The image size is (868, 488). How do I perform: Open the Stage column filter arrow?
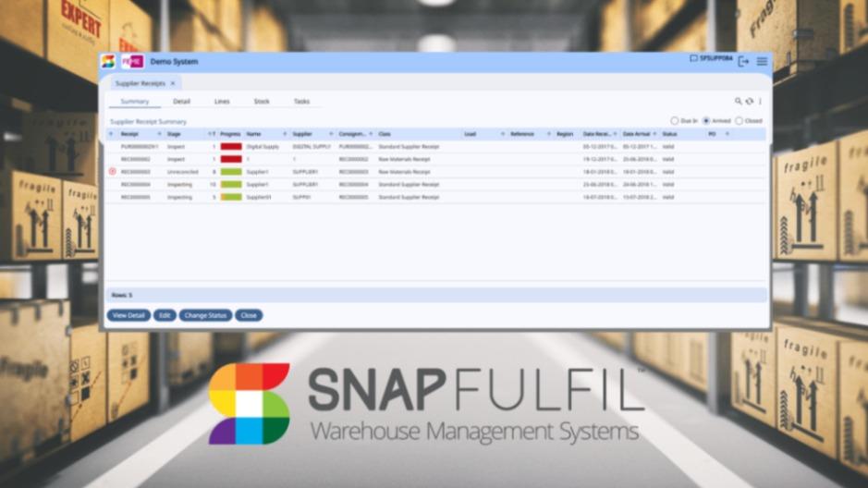pos(209,134)
